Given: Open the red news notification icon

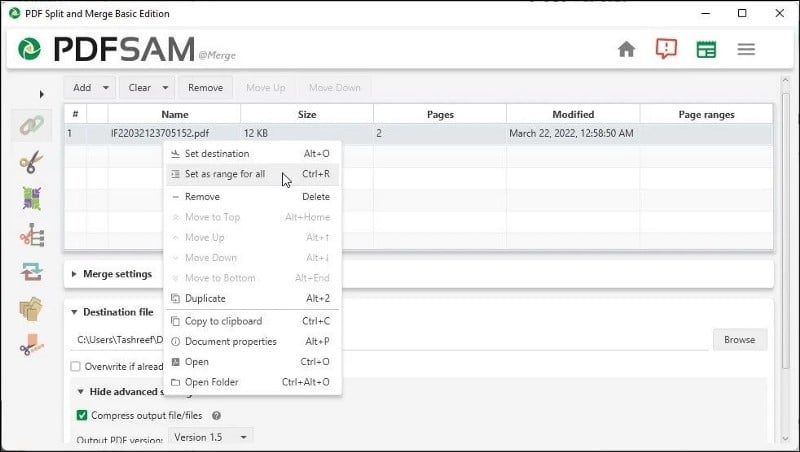Looking at the screenshot, I should [x=666, y=49].
